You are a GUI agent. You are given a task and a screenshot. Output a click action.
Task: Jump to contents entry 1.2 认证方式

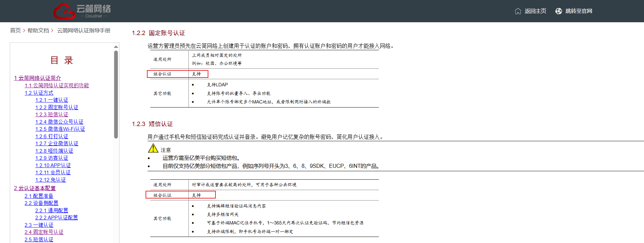[39, 93]
